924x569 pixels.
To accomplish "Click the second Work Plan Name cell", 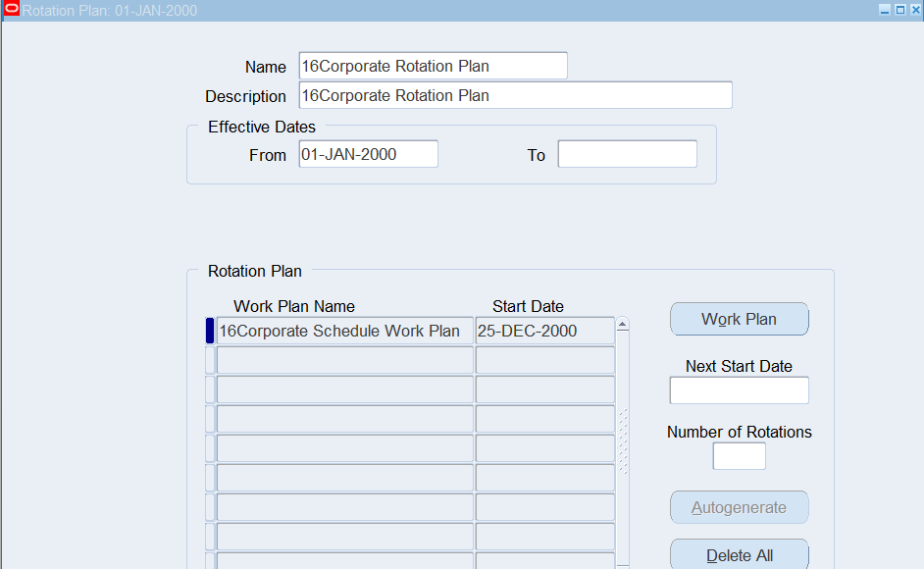I will tap(344, 361).
